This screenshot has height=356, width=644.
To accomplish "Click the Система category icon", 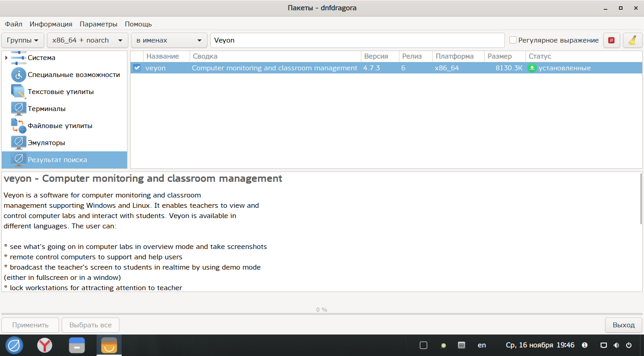I will [x=19, y=58].
